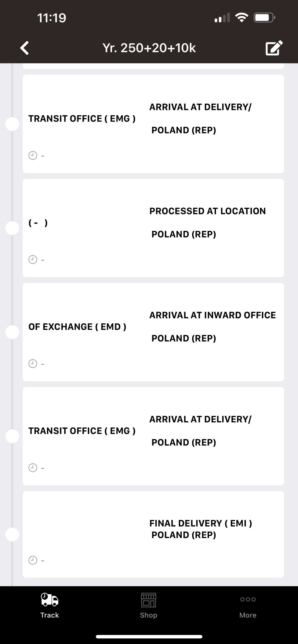Open the Final Delivery (EMI) Poland card
This screenshot has height=644, width=298.
tap(153, 534)
